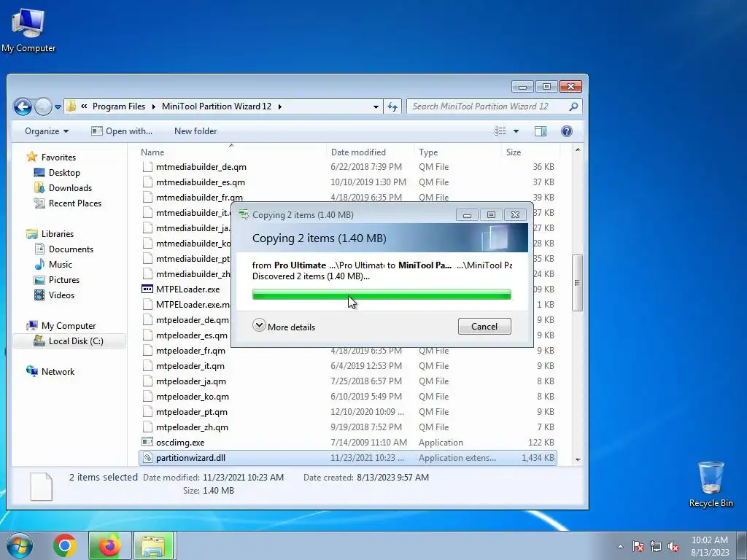
Task: Click the search magnifier icon
Action: (573, 106)
